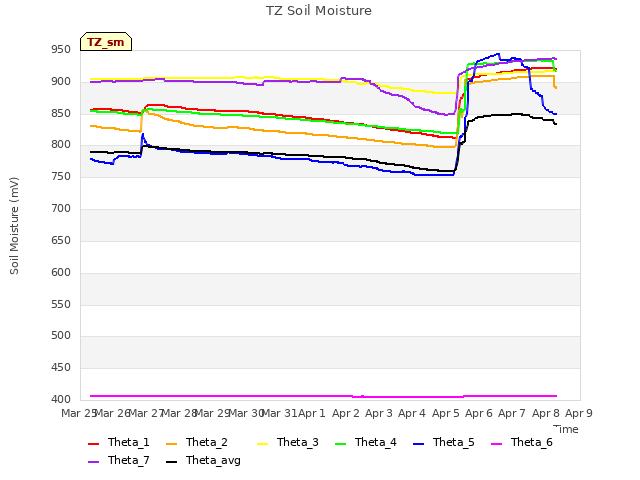Click the 800 y-axis tick label

click(x=61, y=145)
